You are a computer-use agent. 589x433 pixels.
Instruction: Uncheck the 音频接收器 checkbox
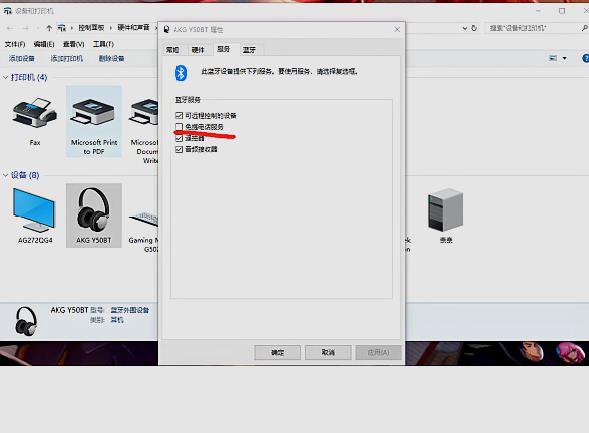[179, 149]
